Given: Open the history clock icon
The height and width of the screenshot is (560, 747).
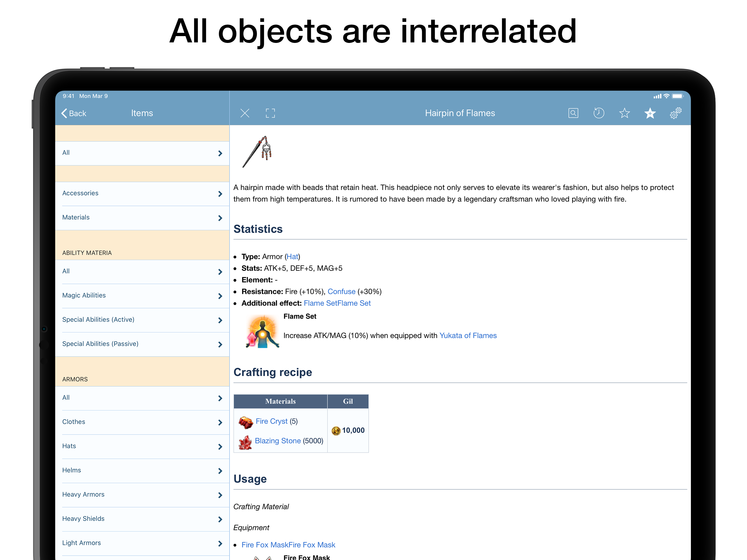Looking at the screenshot, I should pyautogui.click(x=599, y=113).
